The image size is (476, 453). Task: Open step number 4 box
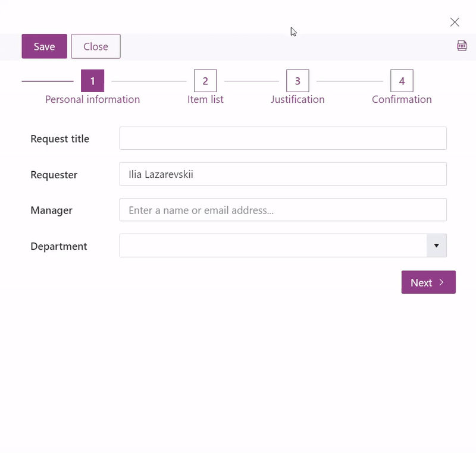(x=402, y=81)
